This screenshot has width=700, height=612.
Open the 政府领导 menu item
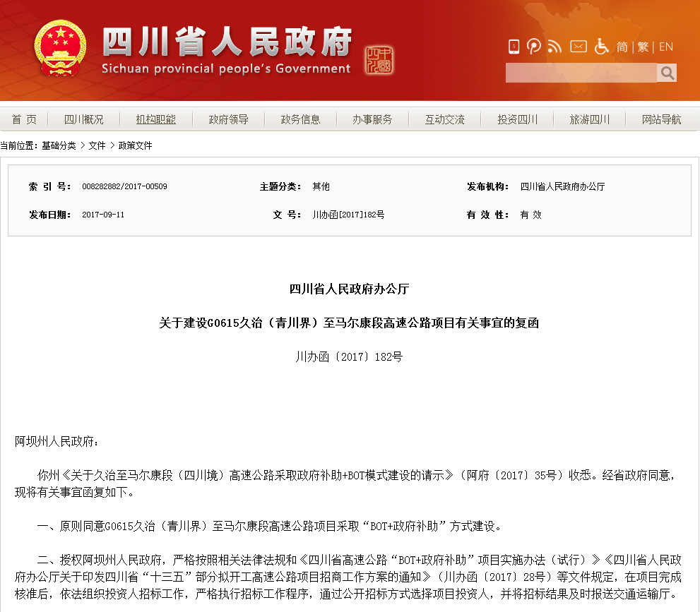[x=228, y=119]
